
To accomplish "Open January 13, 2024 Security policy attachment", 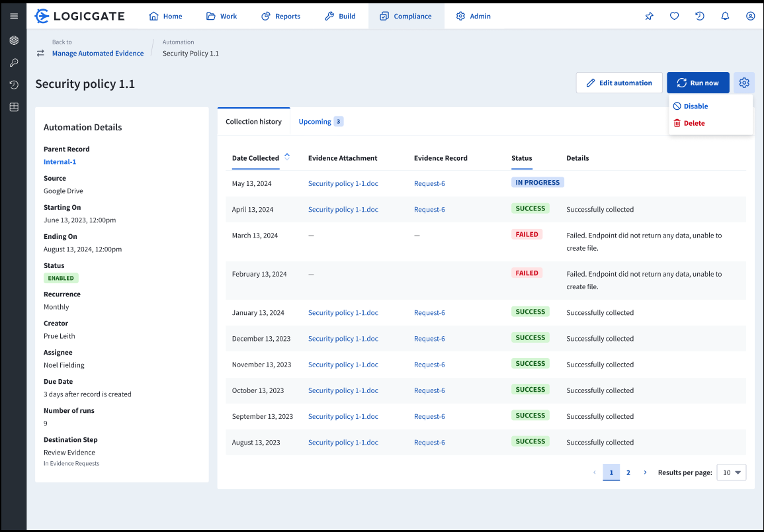I will (343, 313).
